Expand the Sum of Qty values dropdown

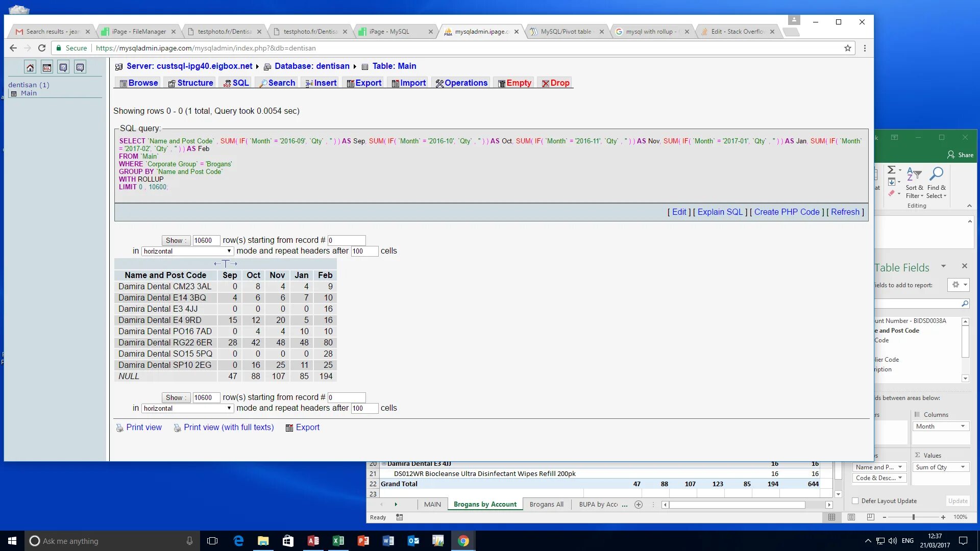click(963, 467)
